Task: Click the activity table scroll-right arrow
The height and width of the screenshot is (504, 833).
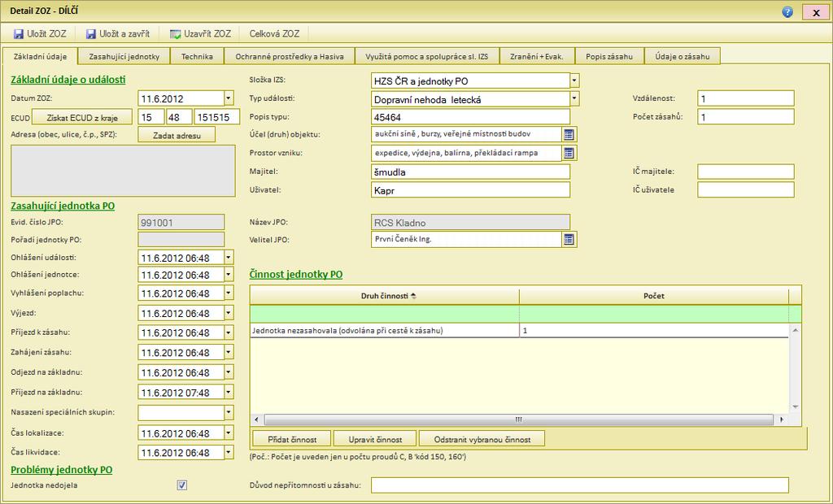Action: pos(782,419)
